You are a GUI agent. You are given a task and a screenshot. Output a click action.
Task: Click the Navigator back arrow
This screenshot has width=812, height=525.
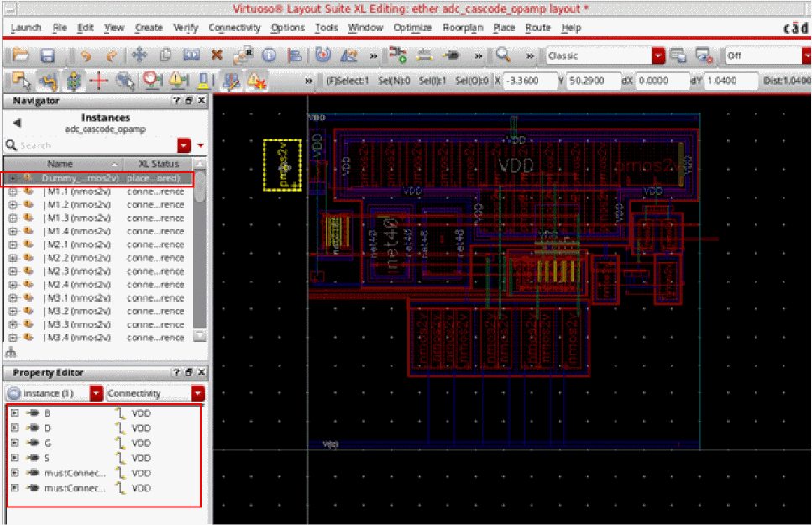coord(17,123)
